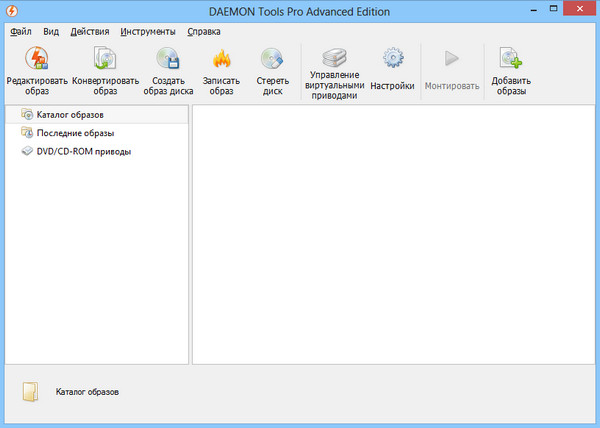Open the Инструменты menu
The height and width of the screenshot is (428, 600).
click(x=147, y=31)
